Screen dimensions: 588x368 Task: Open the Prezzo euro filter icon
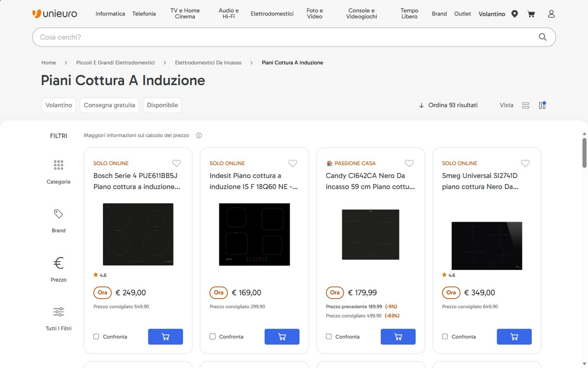coord(58,263)
